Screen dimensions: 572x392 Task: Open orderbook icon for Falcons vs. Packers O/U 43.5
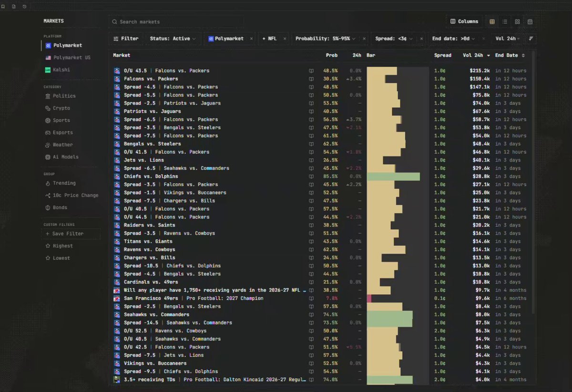[311, 71]
